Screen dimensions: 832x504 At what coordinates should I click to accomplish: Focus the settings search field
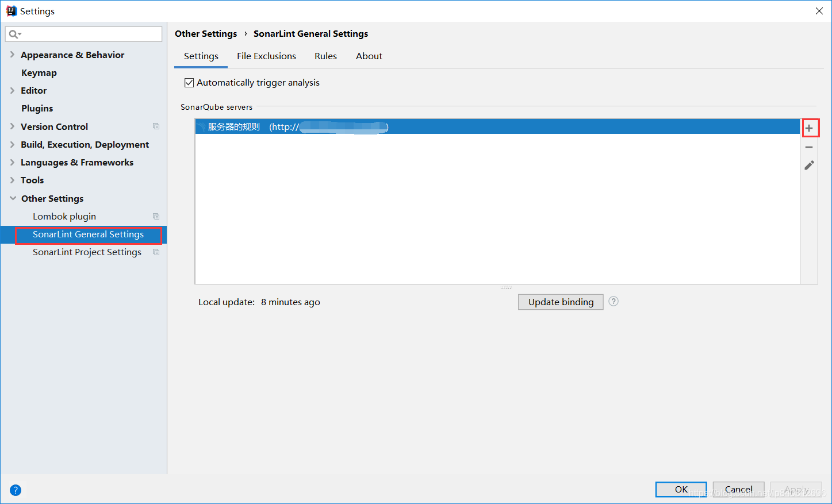[84, 34]
